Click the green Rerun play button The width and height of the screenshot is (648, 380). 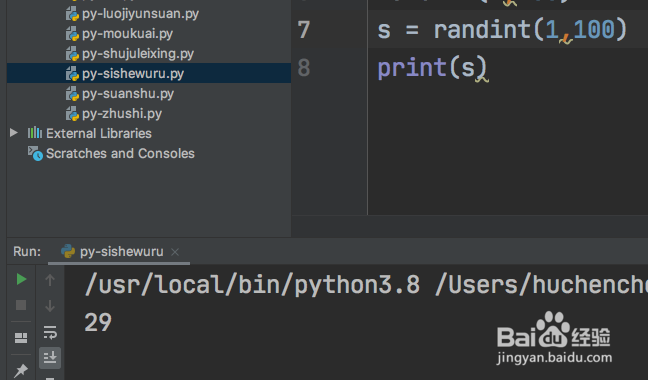click(21, 280)
